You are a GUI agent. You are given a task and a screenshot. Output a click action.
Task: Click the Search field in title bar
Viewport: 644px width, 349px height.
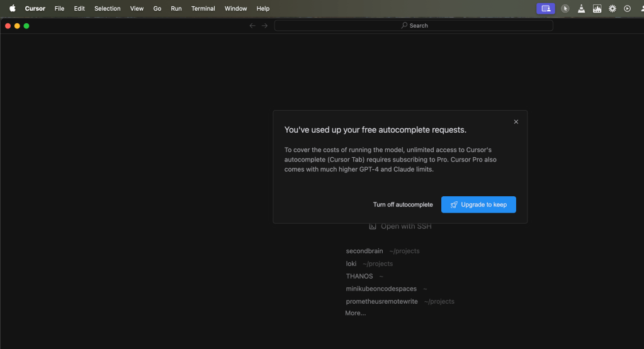coord(414,25)
